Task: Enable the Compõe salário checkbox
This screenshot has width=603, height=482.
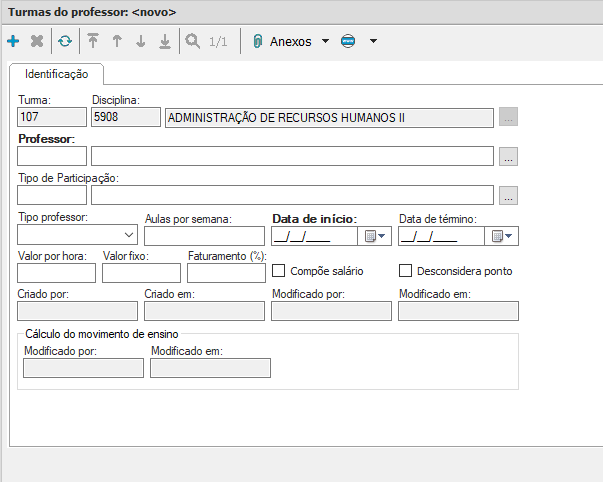Action: (x=279, y=270)
